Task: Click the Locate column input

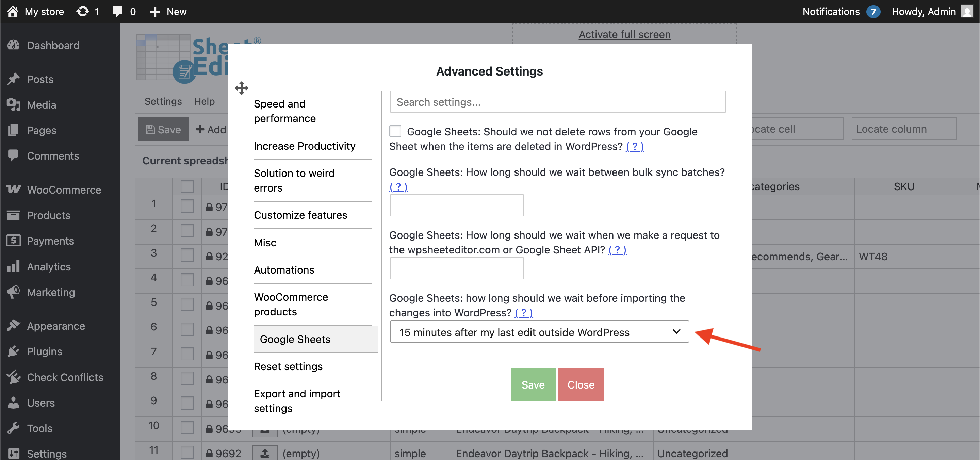Action: (x=903, y=129)
